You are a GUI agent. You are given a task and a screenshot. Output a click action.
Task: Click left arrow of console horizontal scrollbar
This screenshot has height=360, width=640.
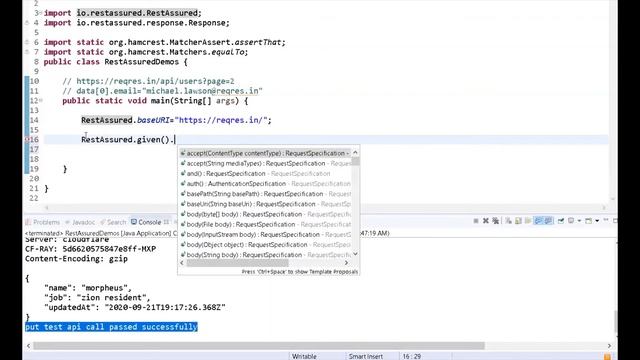point(28,346)
